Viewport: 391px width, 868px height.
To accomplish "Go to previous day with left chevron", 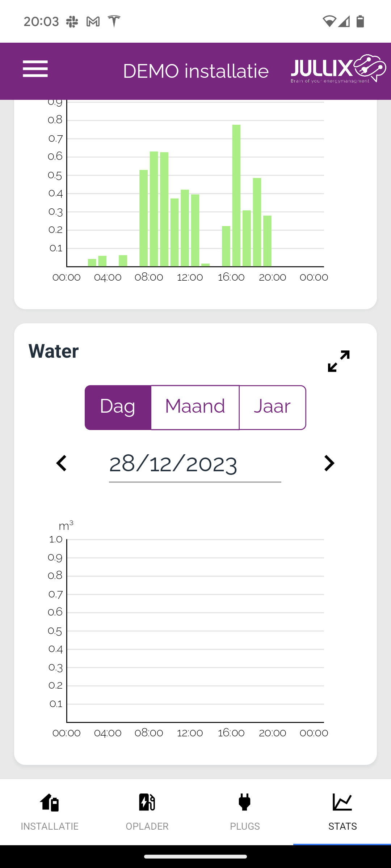I will click(62, 463).
